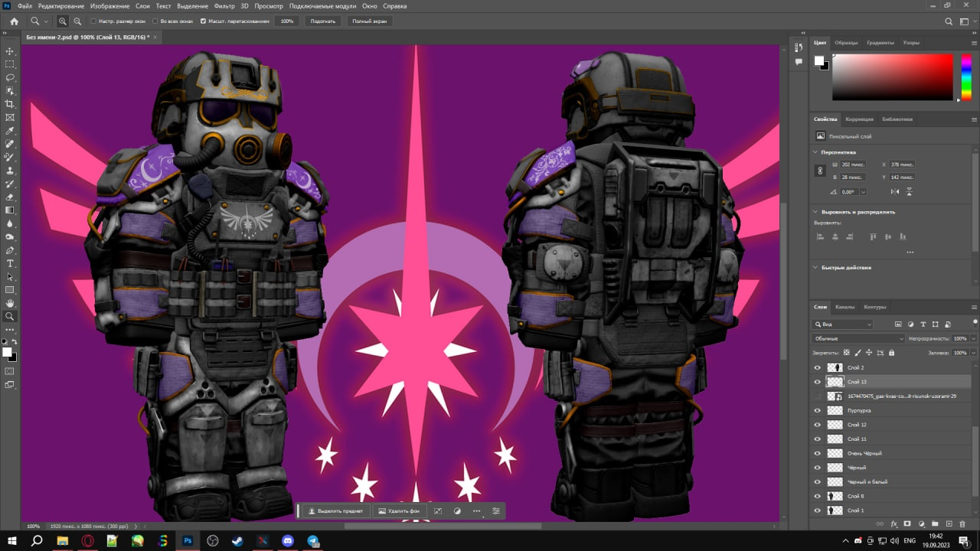The image size is (980, 551).
Task: Open the zoom tool preset dropdown arrow
Action: (x=47, y=21)
